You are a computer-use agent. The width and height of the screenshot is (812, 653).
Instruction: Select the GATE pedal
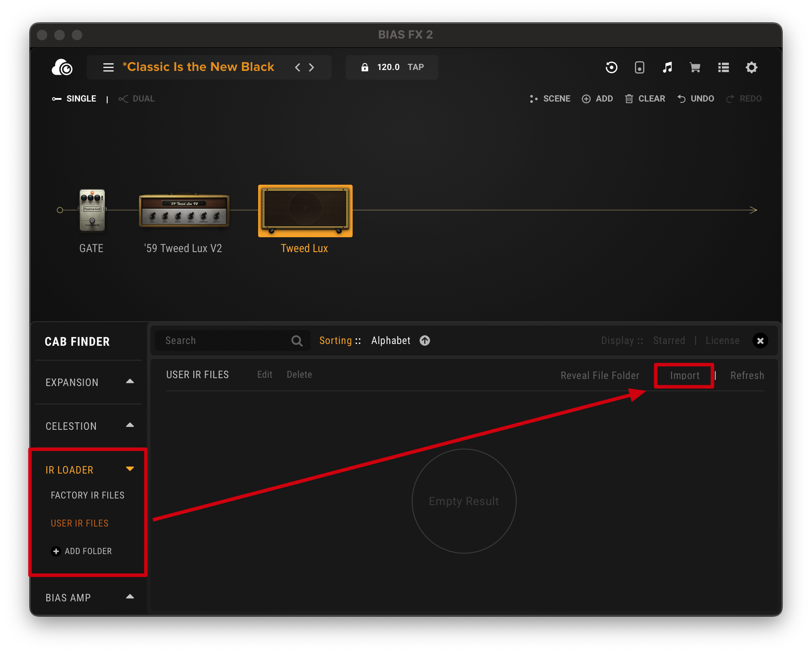pos(92,210)
